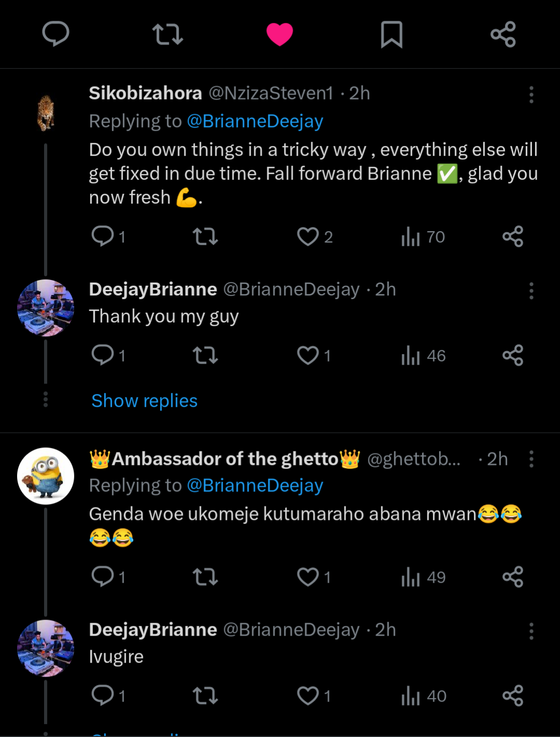Expand thread with Show replies link
Screen dimensions: 560x737
(x=144, y=401)
